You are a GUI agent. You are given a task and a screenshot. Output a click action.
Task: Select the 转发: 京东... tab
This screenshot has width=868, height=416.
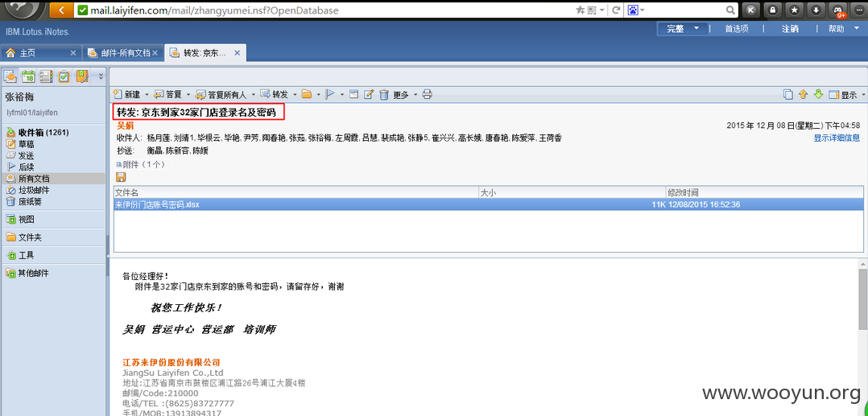[x=205, y=53]
